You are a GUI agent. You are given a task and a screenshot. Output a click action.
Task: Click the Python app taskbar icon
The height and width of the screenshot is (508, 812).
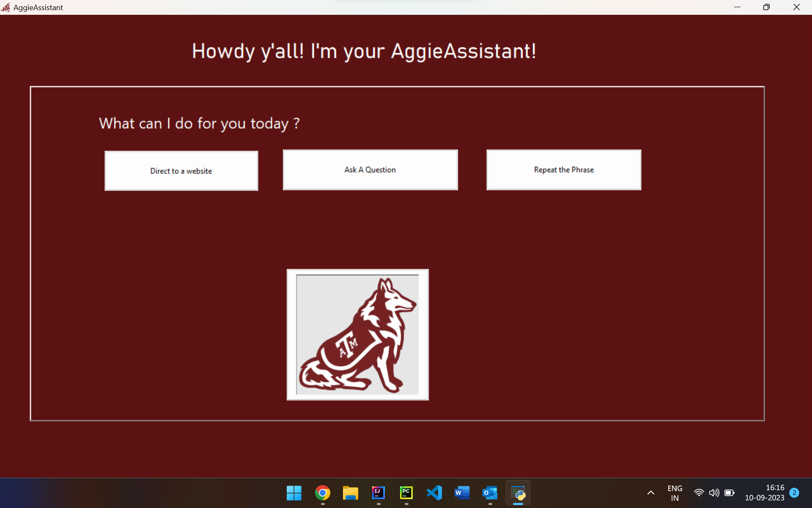point(518,493)
